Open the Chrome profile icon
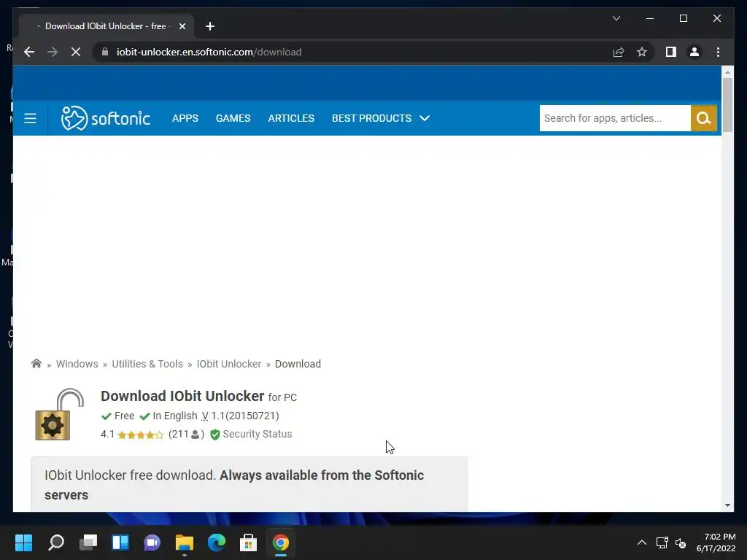 click(694, 52)
